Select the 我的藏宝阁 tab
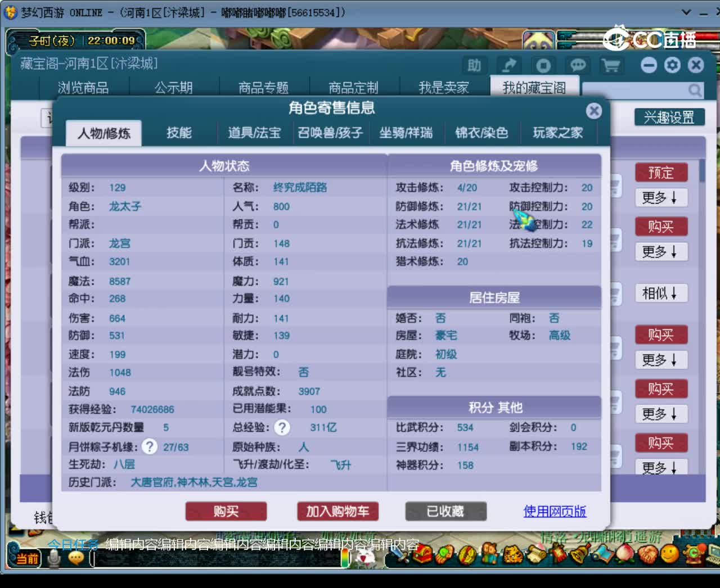The image size is (720, 588). click(x=534, y=88)
